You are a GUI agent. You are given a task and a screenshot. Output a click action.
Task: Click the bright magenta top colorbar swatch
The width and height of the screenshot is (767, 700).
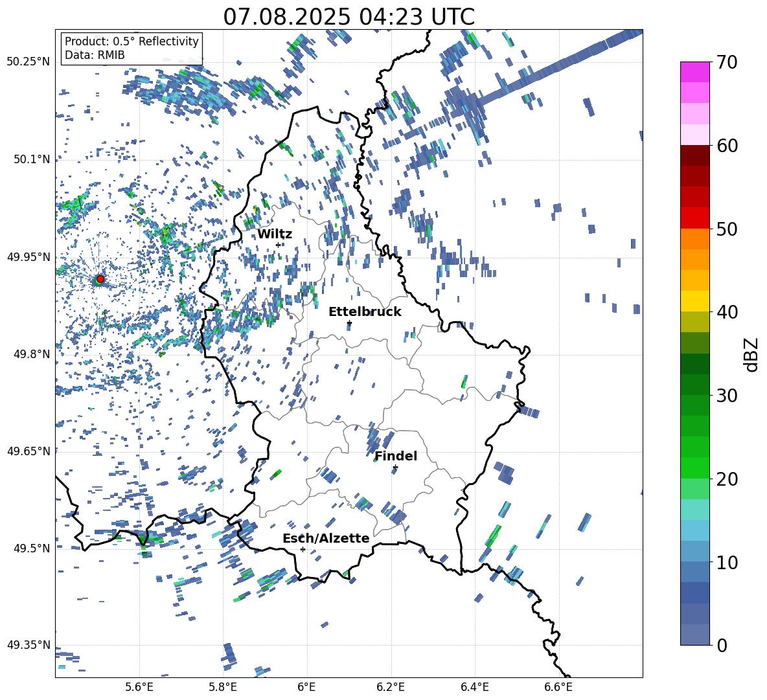[694, 73]
